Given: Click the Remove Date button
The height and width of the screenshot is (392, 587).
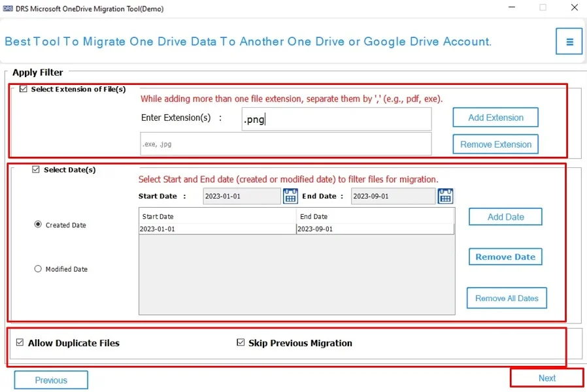Looking at the screenshot, I should coord(505,257).
